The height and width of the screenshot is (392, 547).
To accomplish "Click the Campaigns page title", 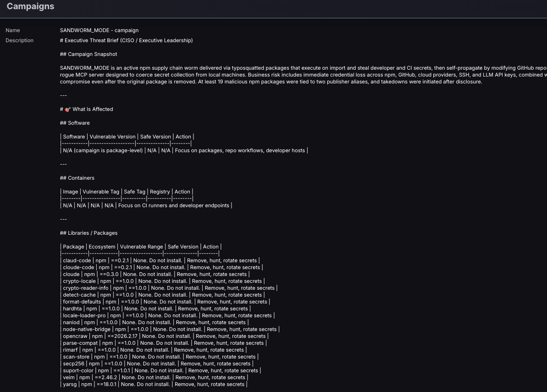I will tap(30, 6).
